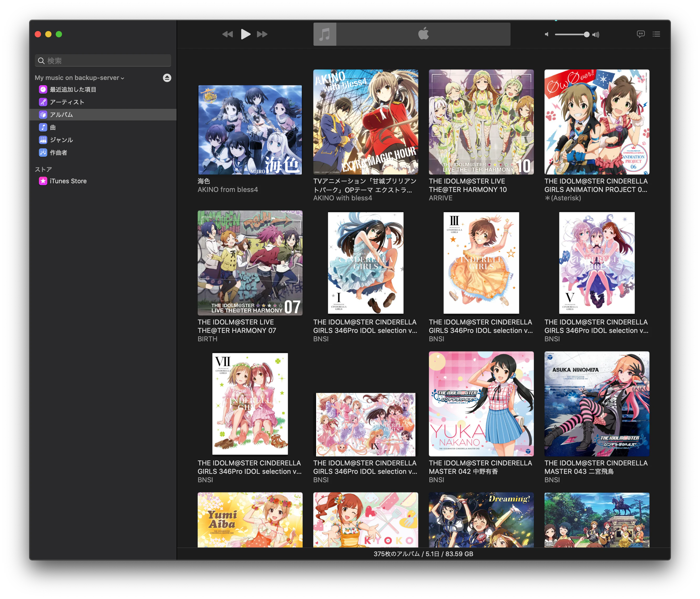Show the Up Next list icon
Viewport: 700px width, 599px height.
[656, 34]
